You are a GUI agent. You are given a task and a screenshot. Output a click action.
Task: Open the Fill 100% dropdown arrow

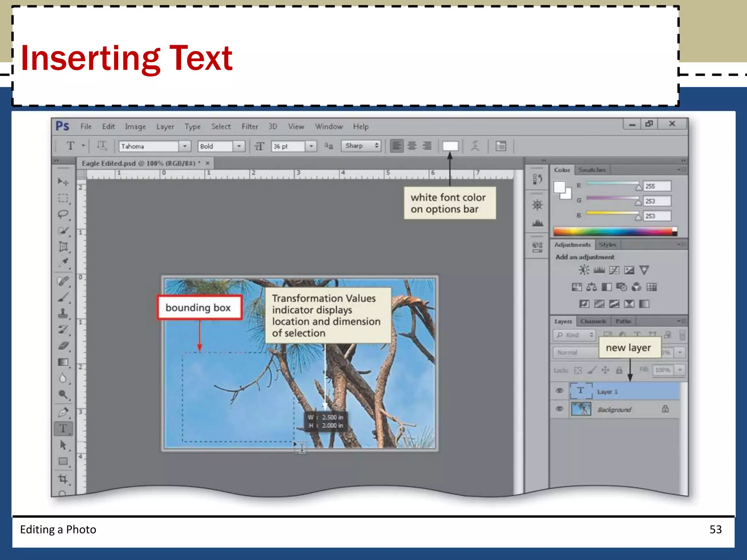[x=680, y=370]
